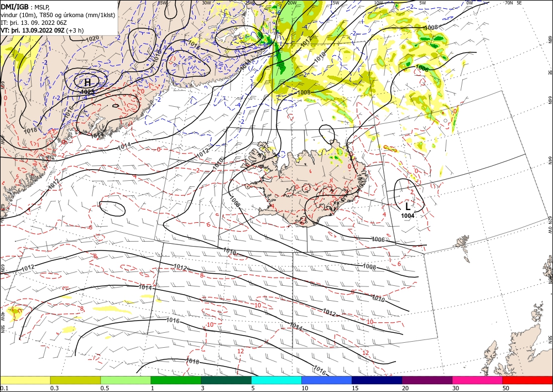Click the medium green 1 mm legend swatch
Image resolution: width=553 pixels, height=392 pixels.
[176, 380]
